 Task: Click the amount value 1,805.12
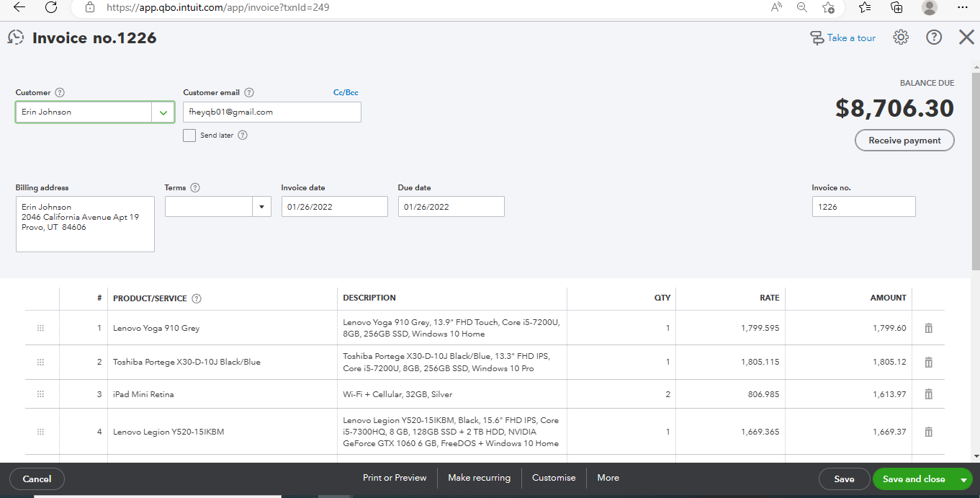(x=889, y=362)
